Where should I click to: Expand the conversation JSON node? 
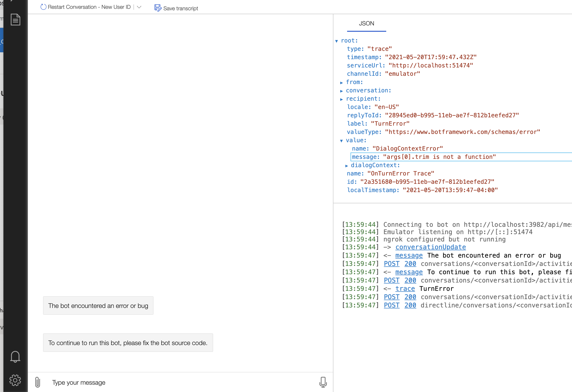[341, 91]
